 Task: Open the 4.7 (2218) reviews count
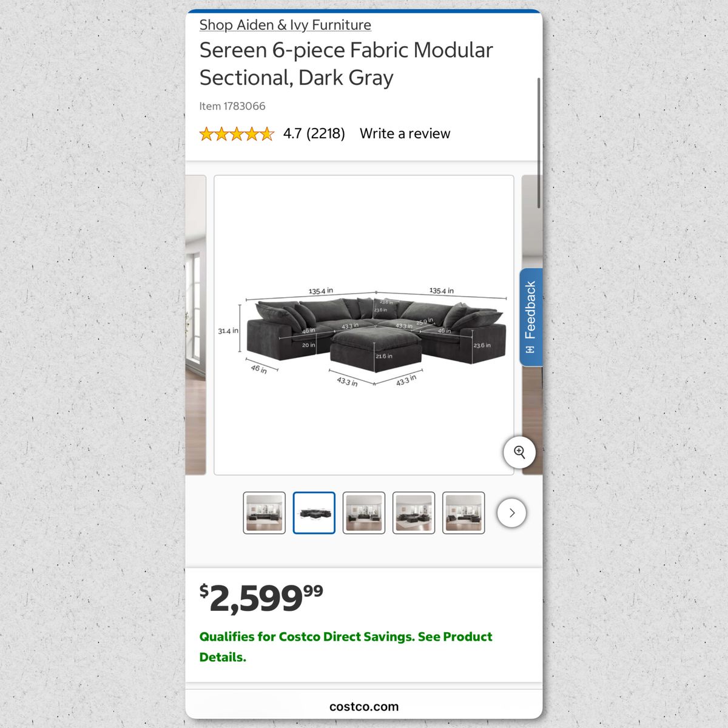click(x=314, y=133)
